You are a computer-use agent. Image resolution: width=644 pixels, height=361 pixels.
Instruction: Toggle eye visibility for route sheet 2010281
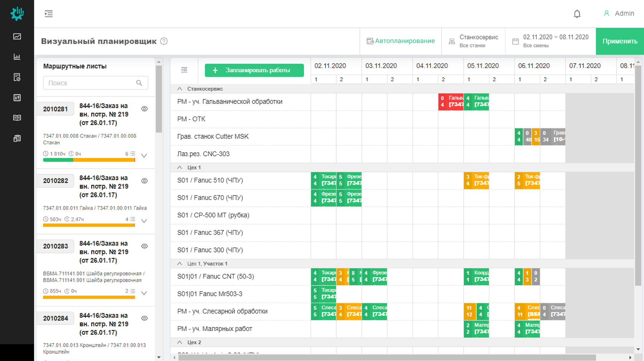click(145, 109)
